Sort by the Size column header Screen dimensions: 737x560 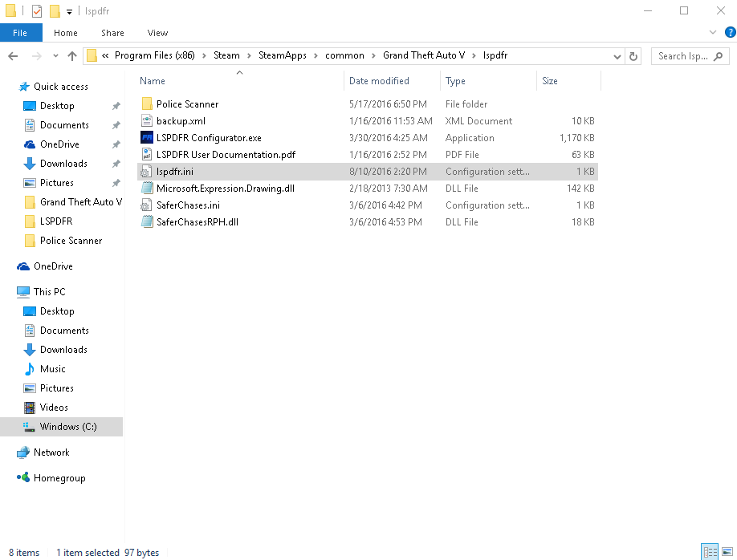tap(568, 81)
